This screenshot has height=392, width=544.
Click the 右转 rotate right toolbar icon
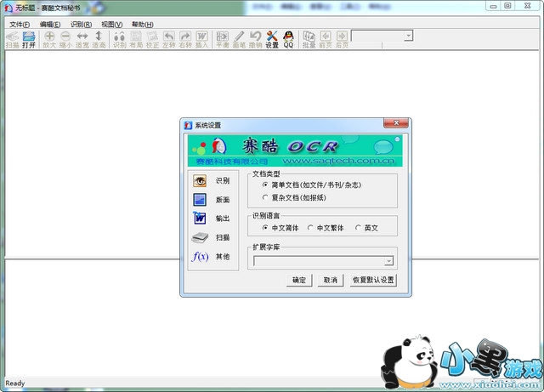(x=185, y=39)
